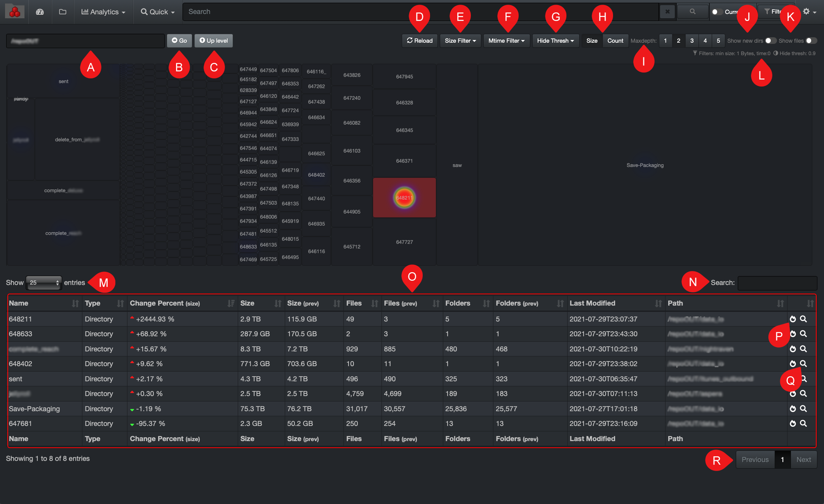Open the Quick search menu
Screen dimensions: 824x504
158,12
